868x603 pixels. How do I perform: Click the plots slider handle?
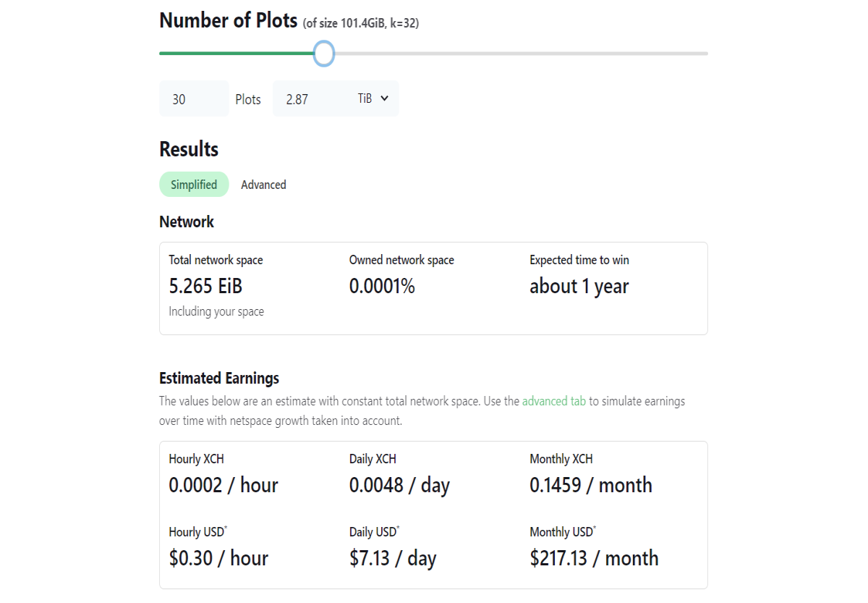[x=324, y=54]
